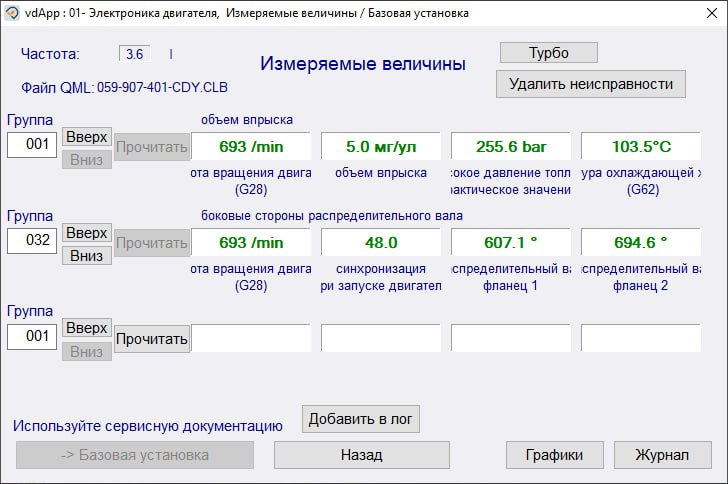Click the 5.0 мг/ул injection volume value
Screen dimensions: 728x484
[381, 146]
